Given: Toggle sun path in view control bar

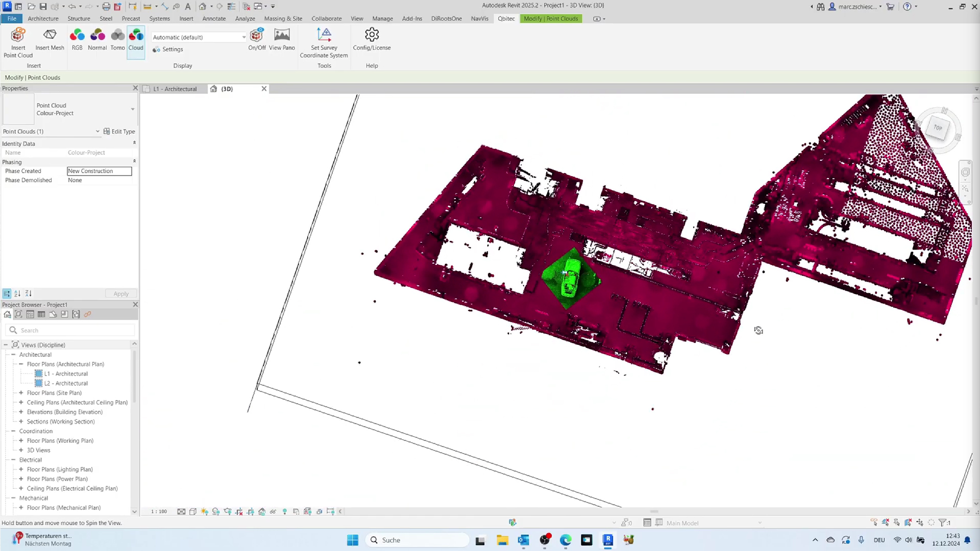Looking at the screenshot, I should [x=205, y=511].
